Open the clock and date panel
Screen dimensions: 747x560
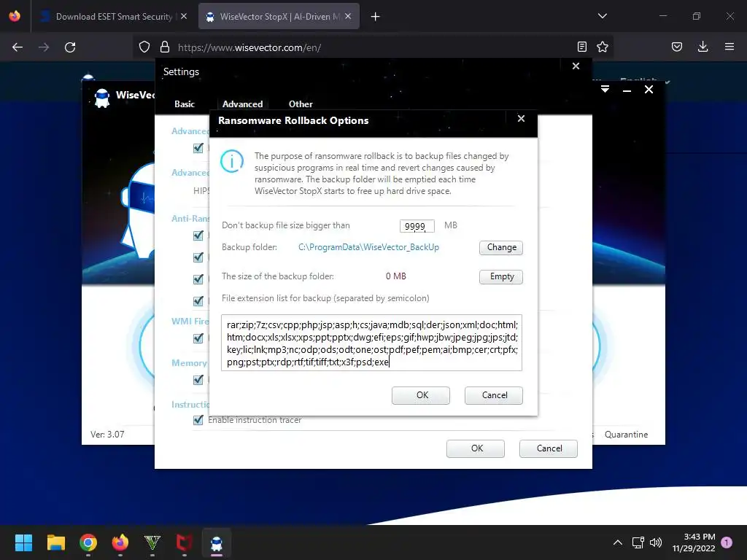(x=694, y=542)
